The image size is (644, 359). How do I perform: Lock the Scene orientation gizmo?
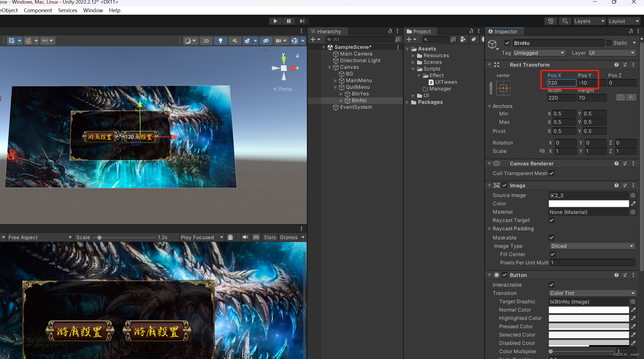click(297, 56)
